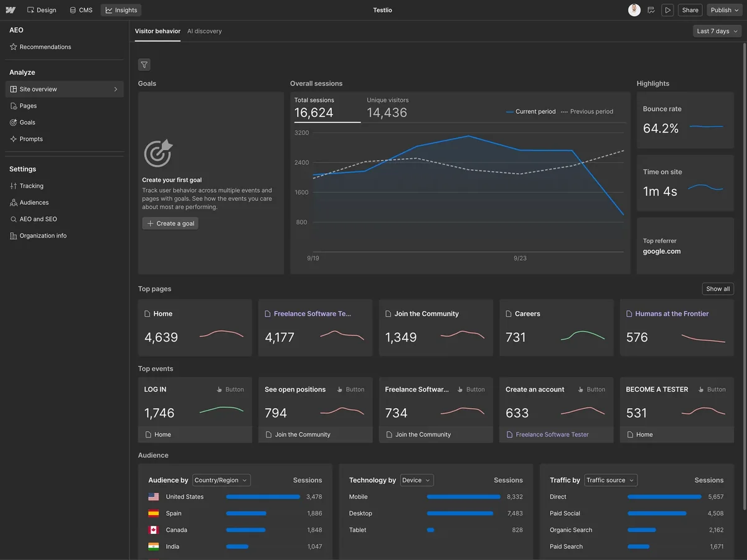Click the Share button
The image size is (747, 560).
pyautogui.click(x=690, y=10)
